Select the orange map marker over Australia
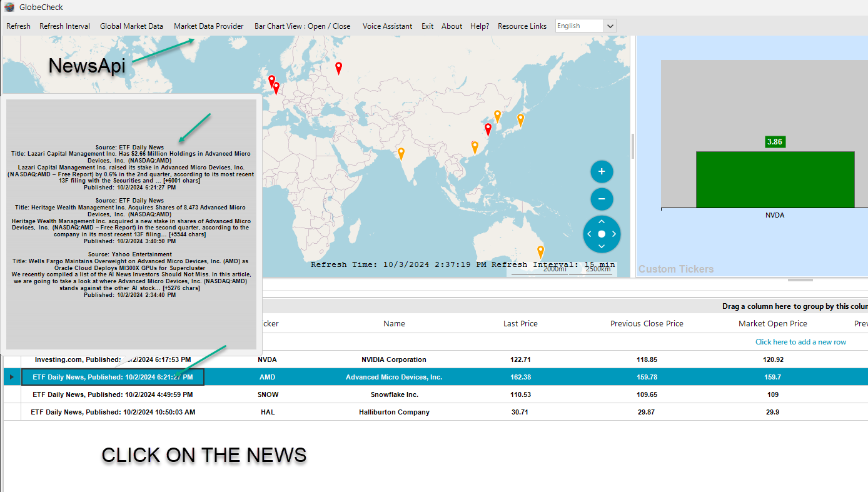The height and width of the screenshot is (492, 868). pyautogui.click(x=540, y=252)
